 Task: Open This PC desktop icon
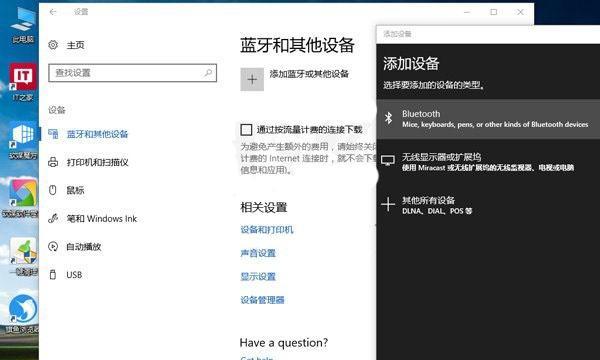pyautogui.click(x=23, y=25)
